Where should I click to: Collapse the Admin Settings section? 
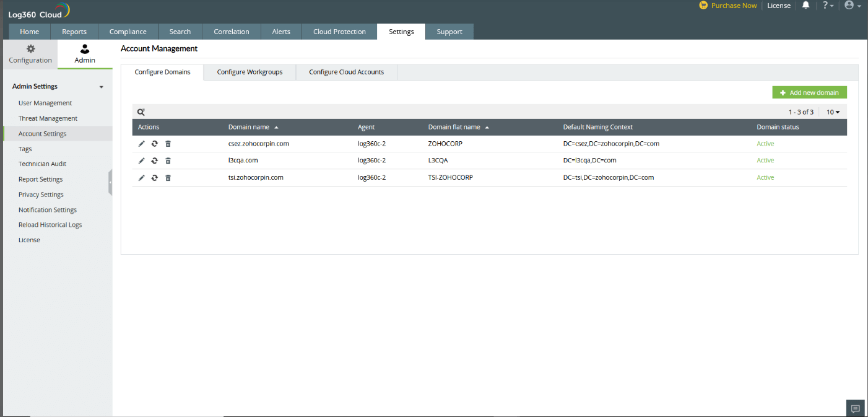pos(102,87)
